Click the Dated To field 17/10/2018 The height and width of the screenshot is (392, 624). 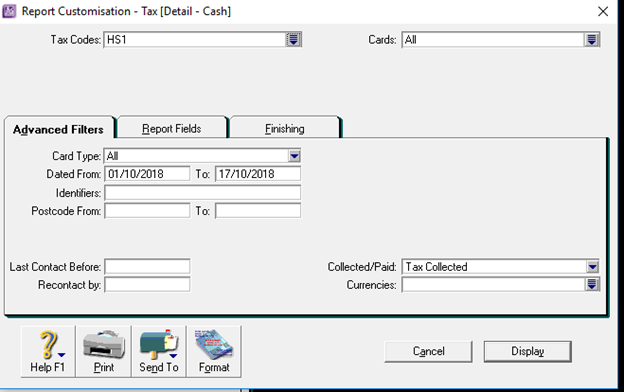point(258,174)
